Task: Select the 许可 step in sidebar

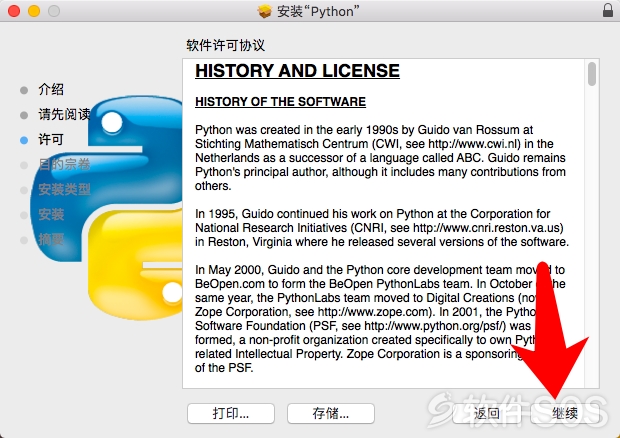Action: point(51,139)
